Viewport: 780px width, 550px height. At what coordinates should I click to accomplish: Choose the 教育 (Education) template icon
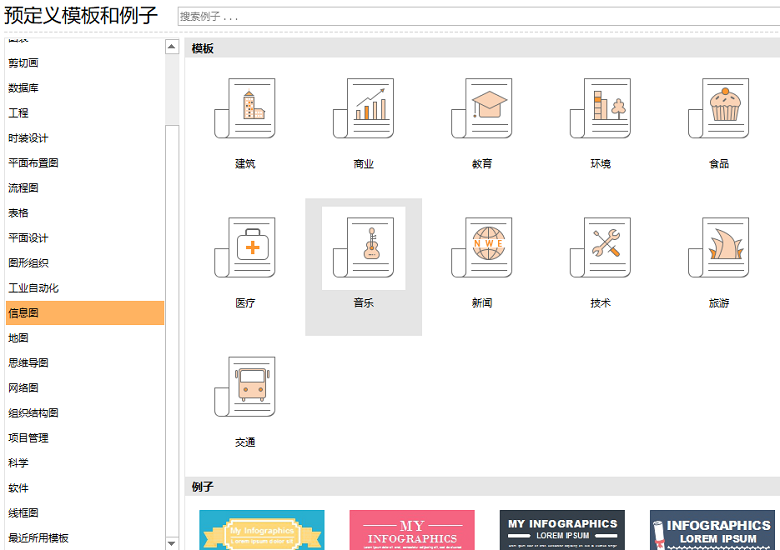[482, 109]
